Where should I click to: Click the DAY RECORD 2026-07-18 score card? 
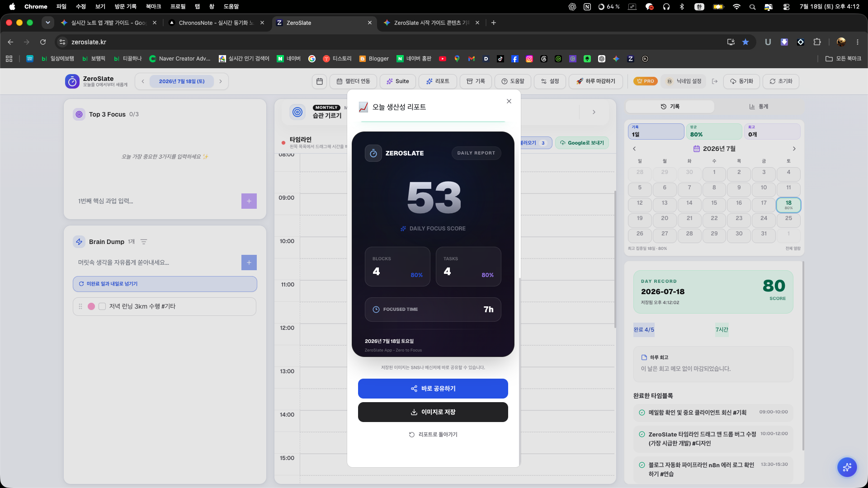tap(713, 292)
